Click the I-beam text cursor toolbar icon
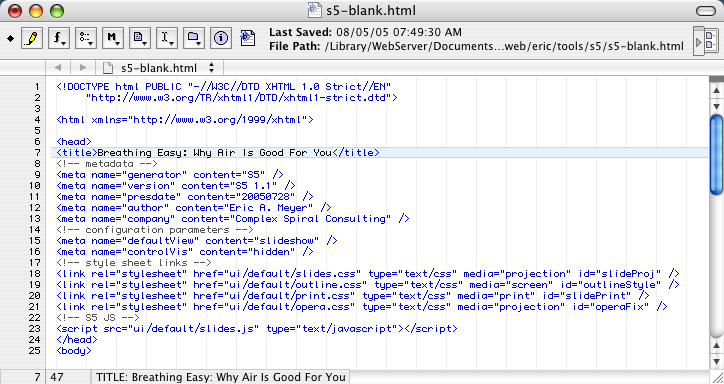Image resolution: width=724 pixels, height=384 pixels. click(167, 38)
